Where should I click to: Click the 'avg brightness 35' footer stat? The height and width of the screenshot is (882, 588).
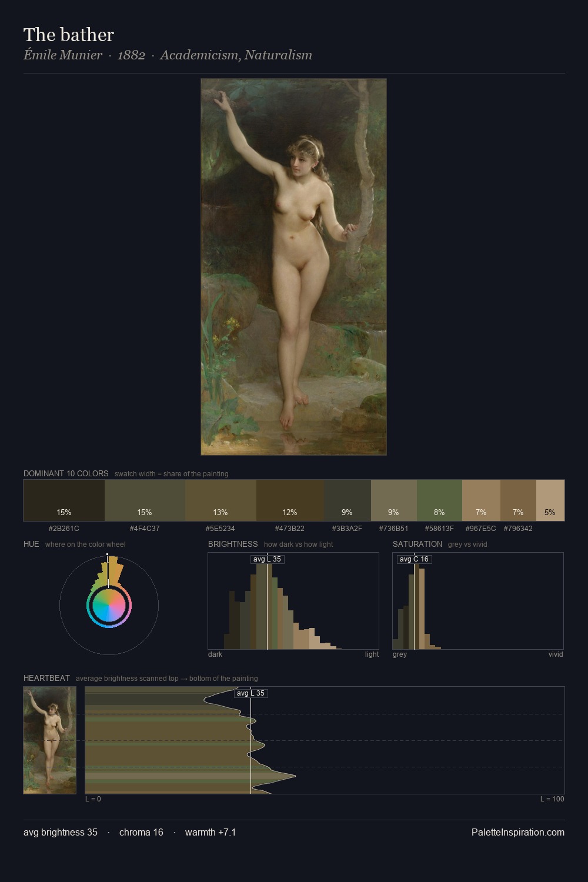pos(61,832)
